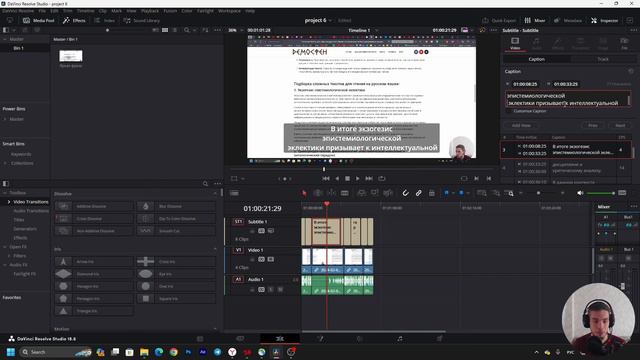Open the File menu
Image resolution: width=640 pixels, height=360 pixels.
(42, 11)
